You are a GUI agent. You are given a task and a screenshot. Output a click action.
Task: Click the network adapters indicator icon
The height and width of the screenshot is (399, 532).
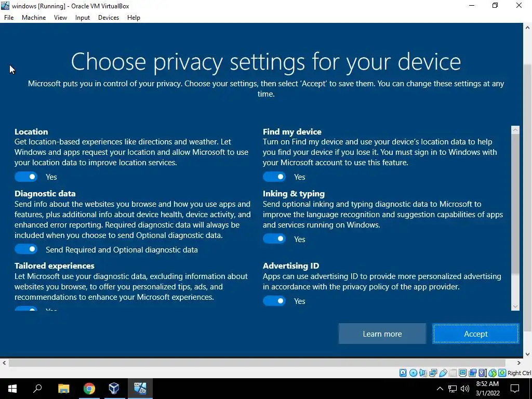pyautogui.click(x=433, y=373)
